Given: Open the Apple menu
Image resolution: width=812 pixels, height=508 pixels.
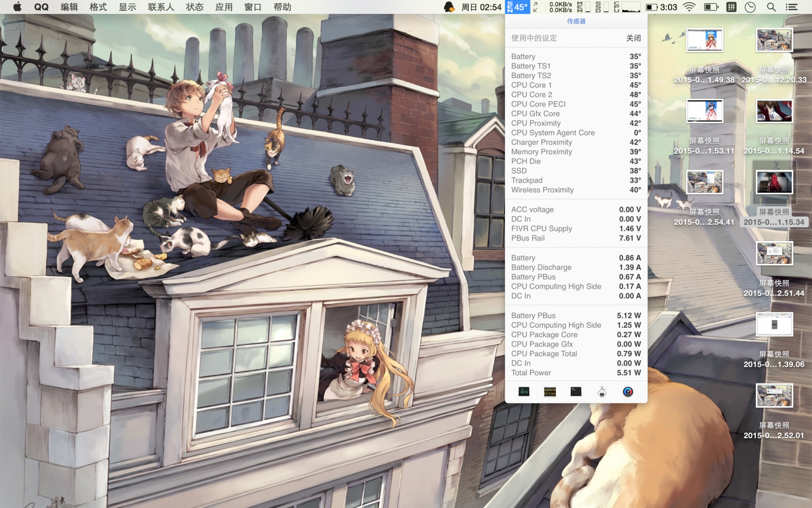Looking at the screenshot, I should point(17,7).
